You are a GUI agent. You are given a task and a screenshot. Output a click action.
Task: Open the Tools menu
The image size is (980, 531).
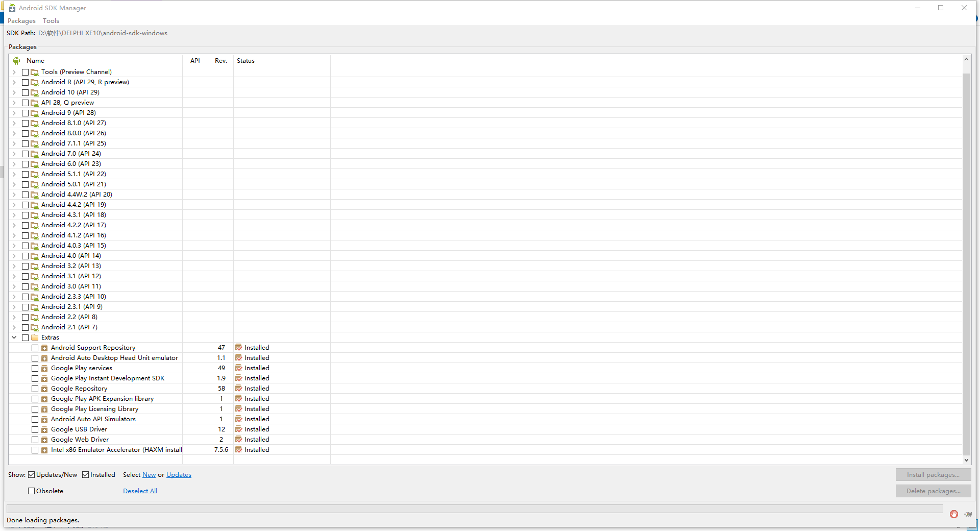[51, 21]
